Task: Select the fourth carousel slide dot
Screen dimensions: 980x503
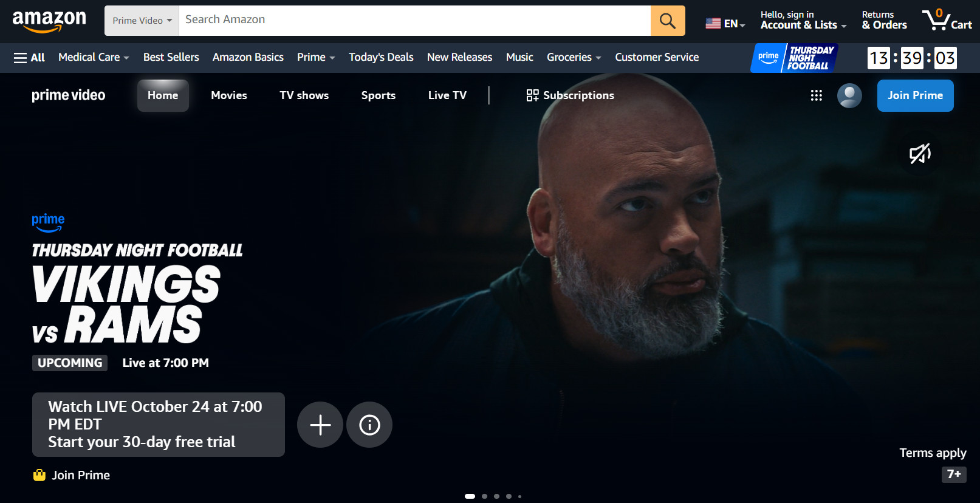Action: (x=509, y=496)
